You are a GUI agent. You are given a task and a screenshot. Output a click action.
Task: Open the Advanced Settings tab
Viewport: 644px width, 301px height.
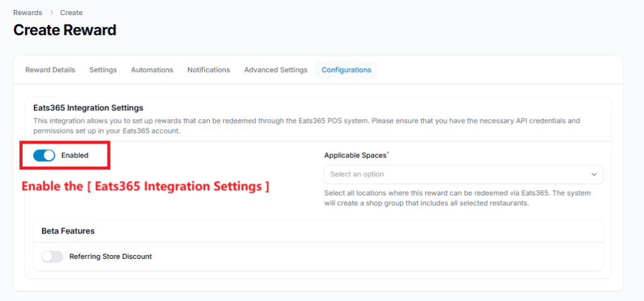tap(275, 70)
